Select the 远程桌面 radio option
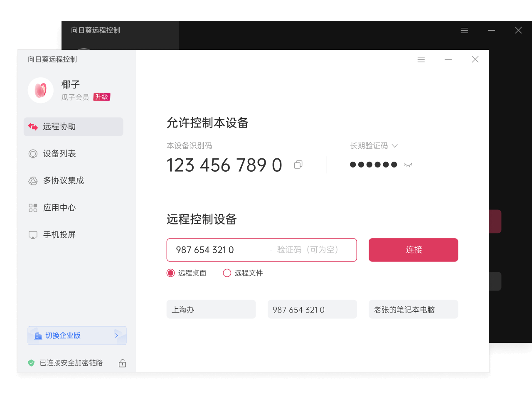The height and width of the screenshot is (394, 532). pyautogui.click(x=170, y=273)
